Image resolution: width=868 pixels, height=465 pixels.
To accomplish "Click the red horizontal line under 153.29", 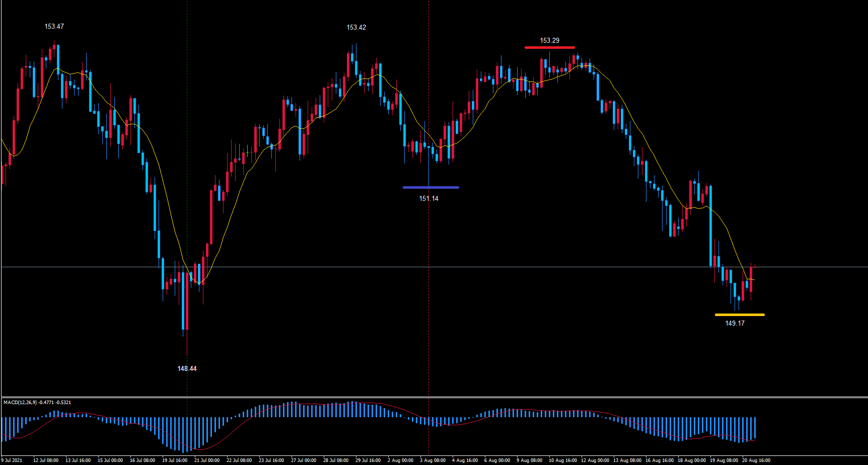I will pyautogui.click(x=549, y=48).
